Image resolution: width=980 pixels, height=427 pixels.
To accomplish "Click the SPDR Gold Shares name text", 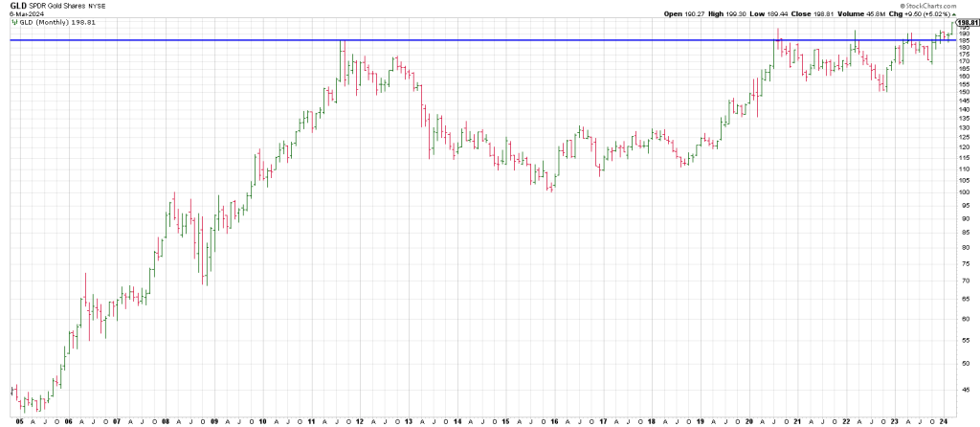I will pos(58,6).
